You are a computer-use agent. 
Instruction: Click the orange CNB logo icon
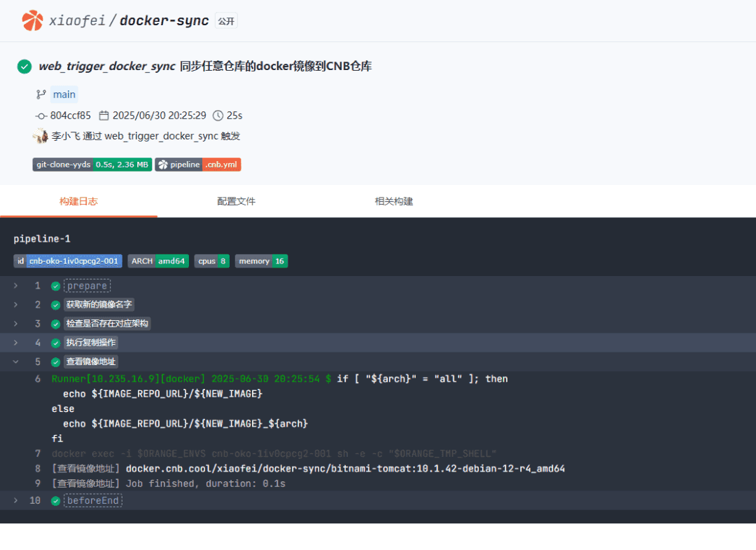pos(32,20)
